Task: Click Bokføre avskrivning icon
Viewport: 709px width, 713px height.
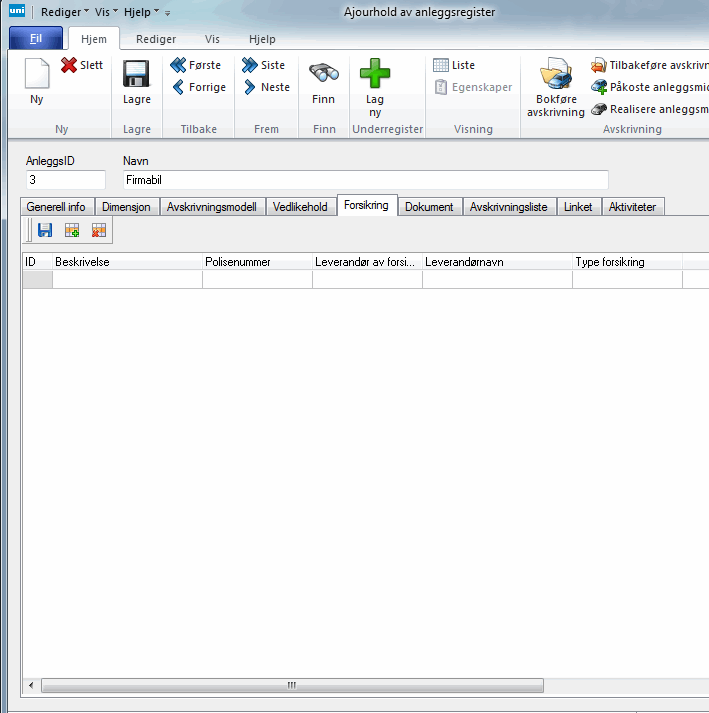Action: tap(555, 78)
